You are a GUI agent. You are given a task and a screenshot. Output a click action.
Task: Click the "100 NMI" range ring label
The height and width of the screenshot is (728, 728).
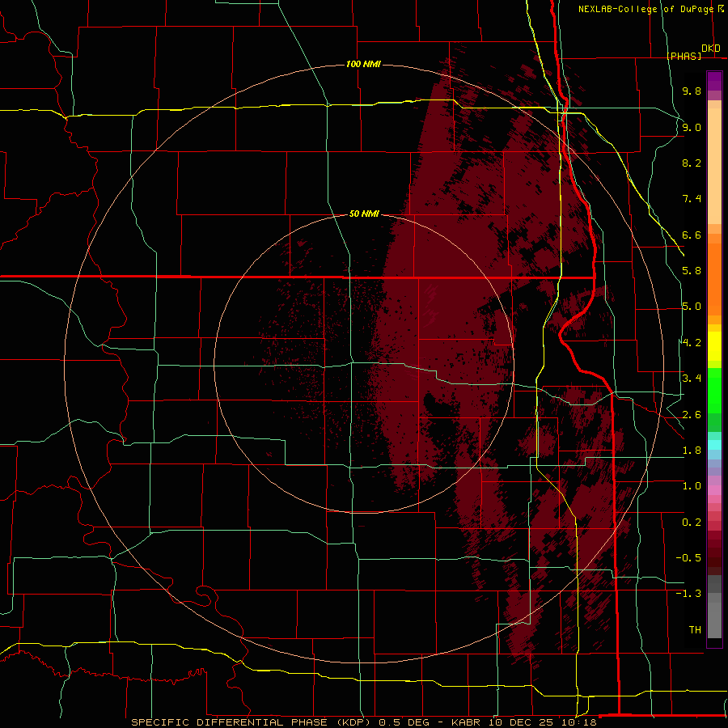coord(363,64)
